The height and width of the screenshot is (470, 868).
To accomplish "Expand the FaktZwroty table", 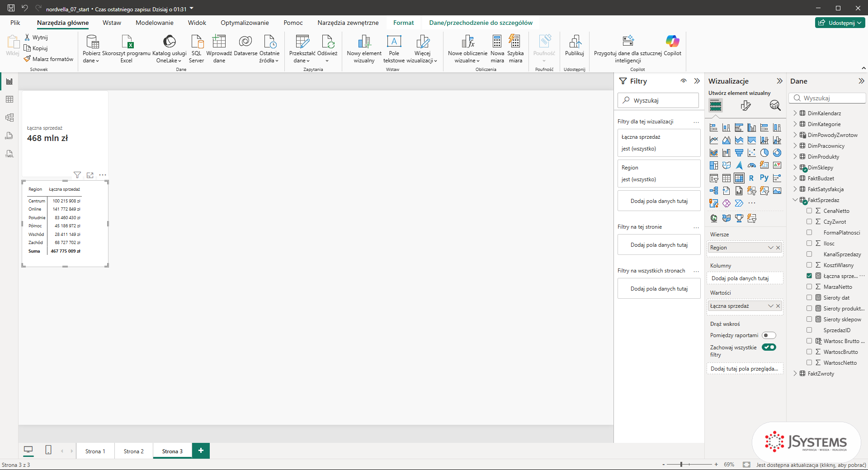I will (795, 373).
